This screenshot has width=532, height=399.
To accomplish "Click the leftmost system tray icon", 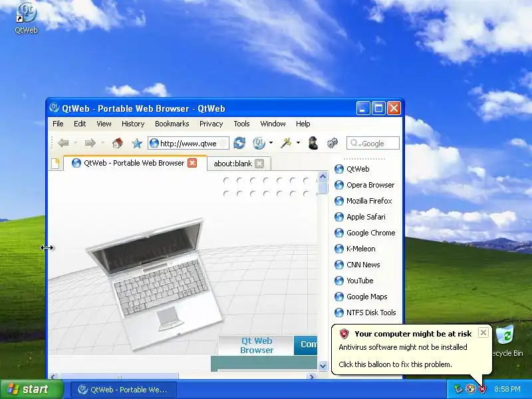I will coord(458,389).
